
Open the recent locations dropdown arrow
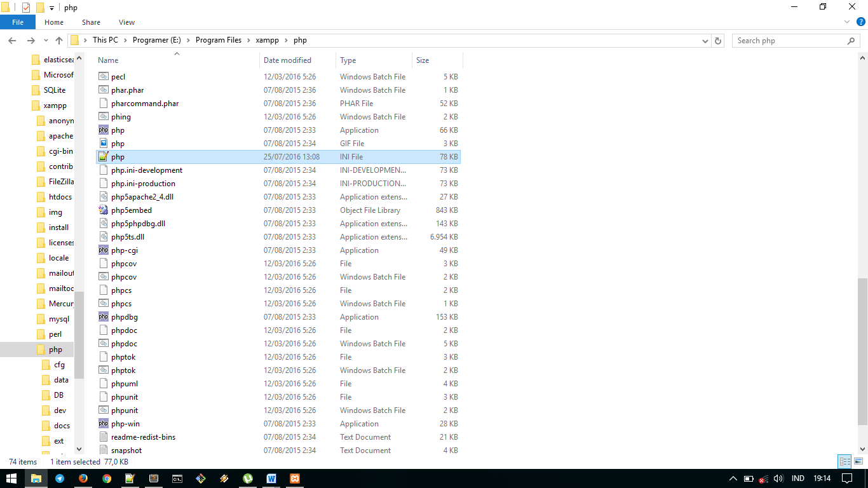44,41
